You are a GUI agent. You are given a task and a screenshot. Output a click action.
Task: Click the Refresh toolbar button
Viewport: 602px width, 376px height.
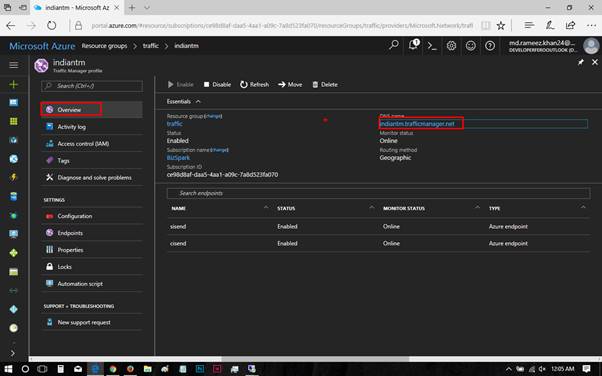254,84
